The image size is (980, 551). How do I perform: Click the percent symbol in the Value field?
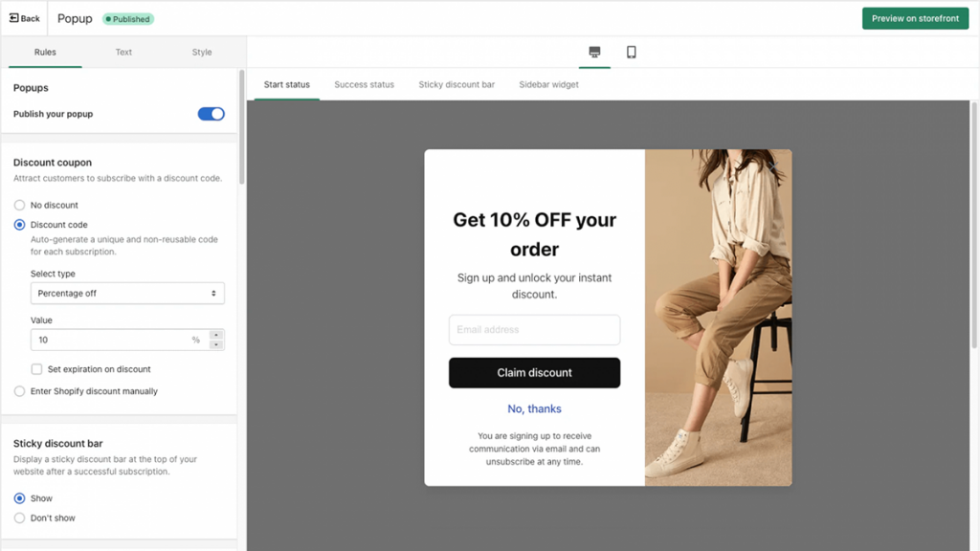click(x=196, y=340)
